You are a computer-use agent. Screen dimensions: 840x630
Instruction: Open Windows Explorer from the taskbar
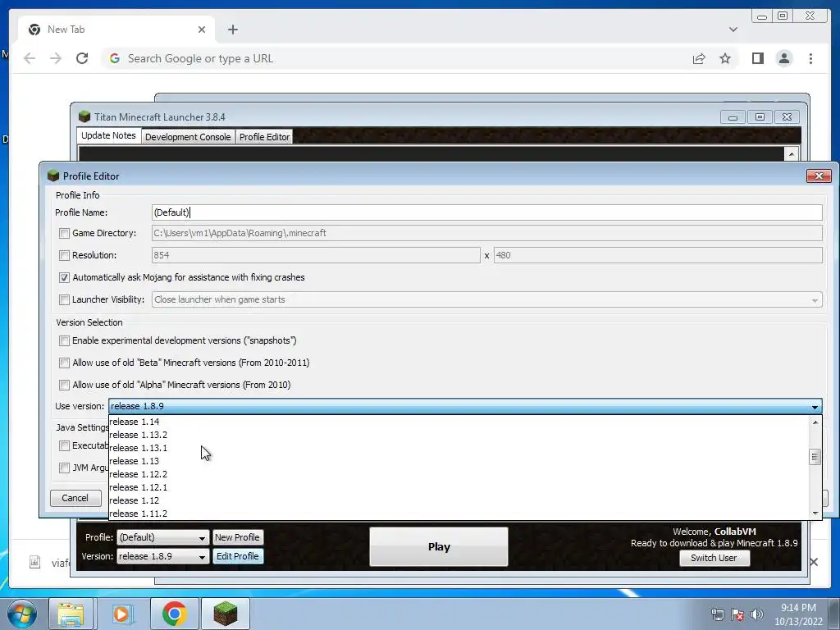pos(71,614)
